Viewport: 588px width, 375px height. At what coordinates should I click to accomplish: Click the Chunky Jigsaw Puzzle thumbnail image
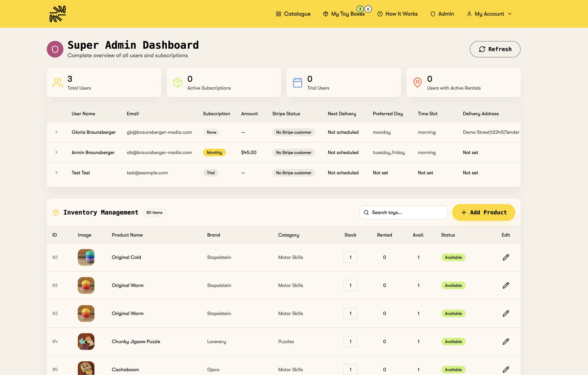[86, 342]
